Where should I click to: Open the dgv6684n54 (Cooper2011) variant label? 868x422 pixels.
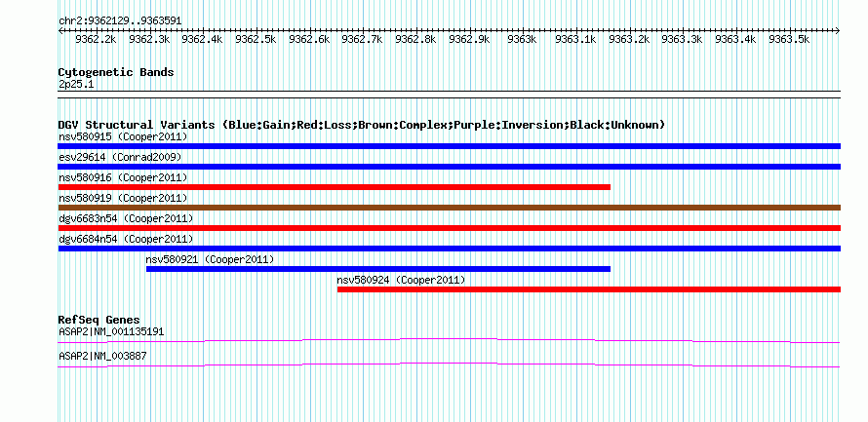pos(126,240)
